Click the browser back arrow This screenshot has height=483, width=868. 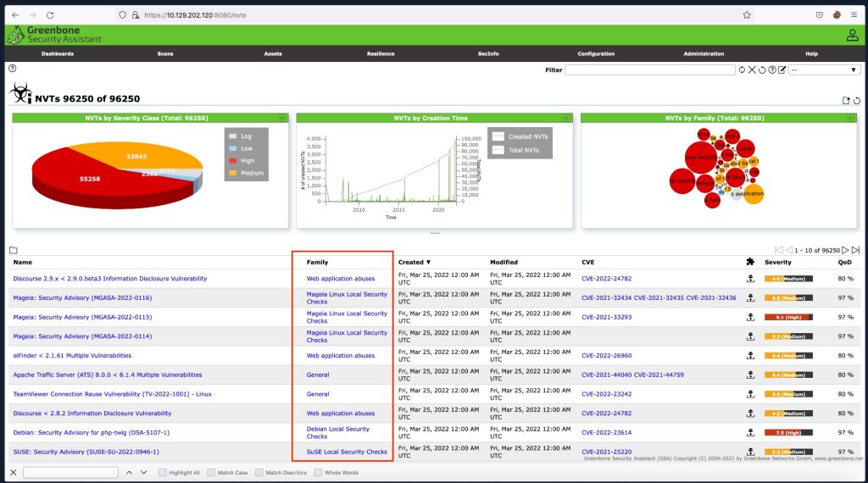tap(15, 15)
